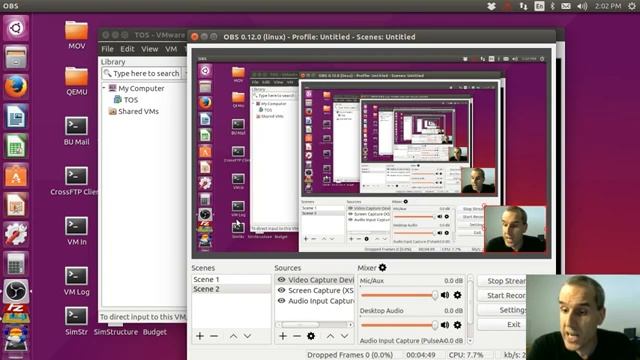Select Scene 2 in Scenes list
640x360 pixels.
click(x=231, y=289)
